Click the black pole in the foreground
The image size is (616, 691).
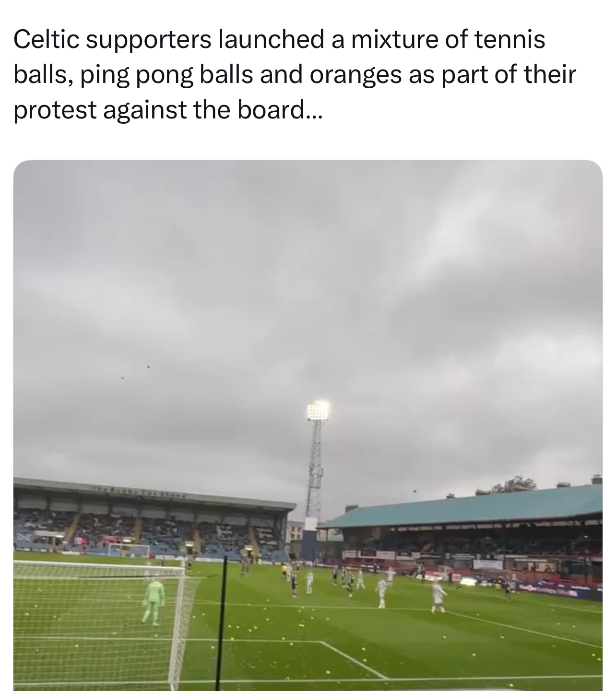(x=221, y=623)
